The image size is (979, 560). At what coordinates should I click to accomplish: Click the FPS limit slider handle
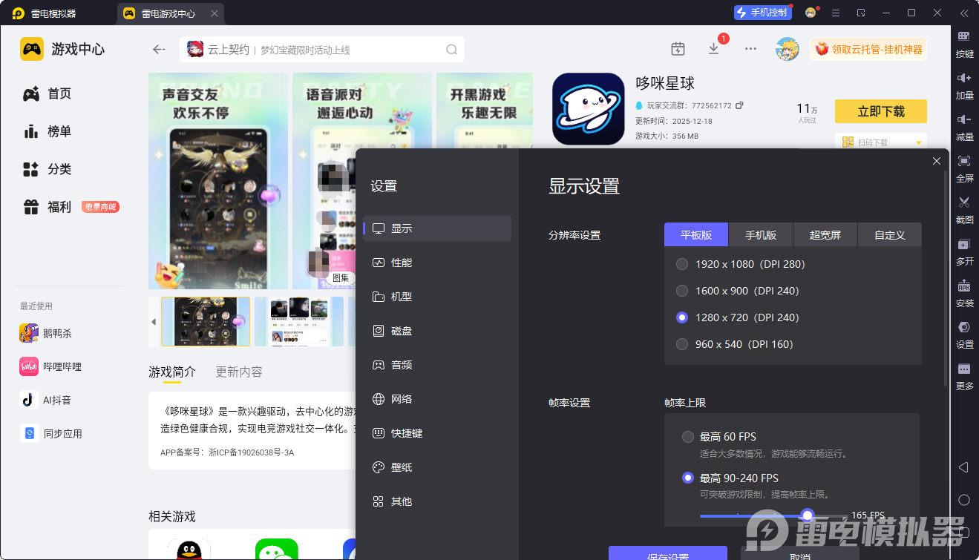pyautogui.click(x=808, y=515)
